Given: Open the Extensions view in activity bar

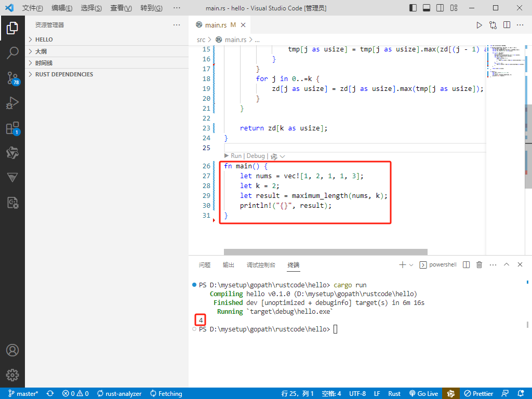Looking at the screenshot, I should pos(12,128).
